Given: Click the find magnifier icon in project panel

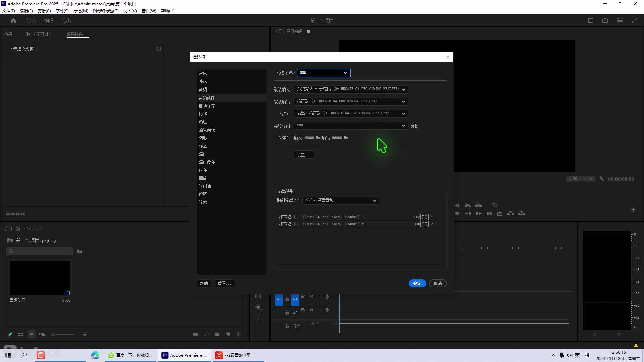Looking at the screenshot, I should click(x=207, y=334).
